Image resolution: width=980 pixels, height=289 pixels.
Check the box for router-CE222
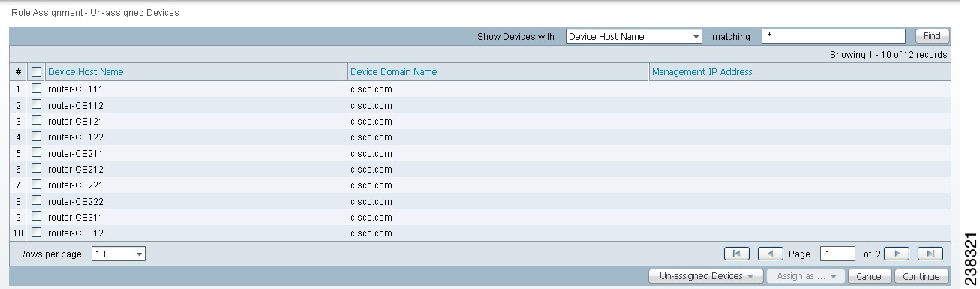click(36, 201)
